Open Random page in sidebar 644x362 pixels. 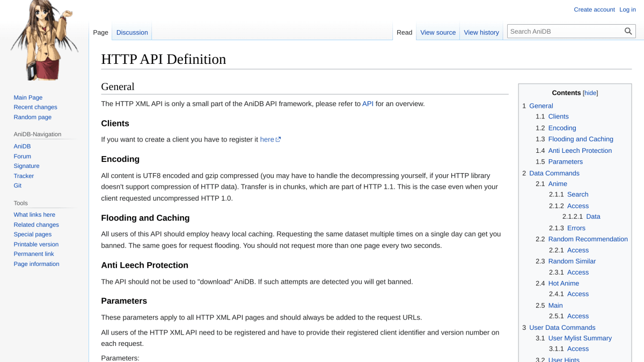coord(33,117)
